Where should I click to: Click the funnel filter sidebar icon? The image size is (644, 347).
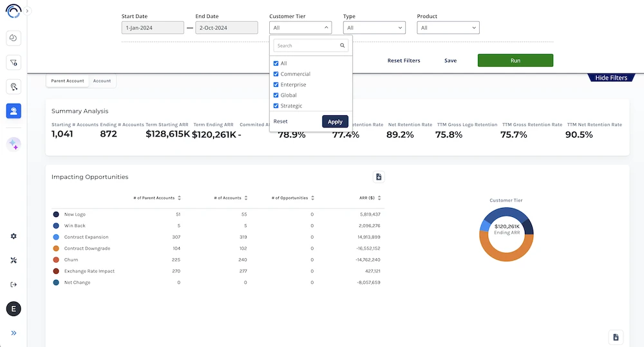pos(14,62)
